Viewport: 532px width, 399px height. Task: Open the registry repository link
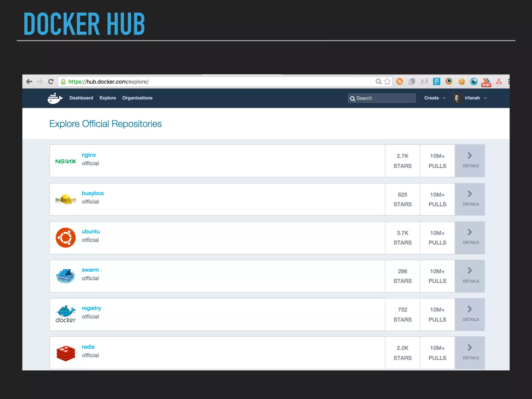tap(91, 308)
